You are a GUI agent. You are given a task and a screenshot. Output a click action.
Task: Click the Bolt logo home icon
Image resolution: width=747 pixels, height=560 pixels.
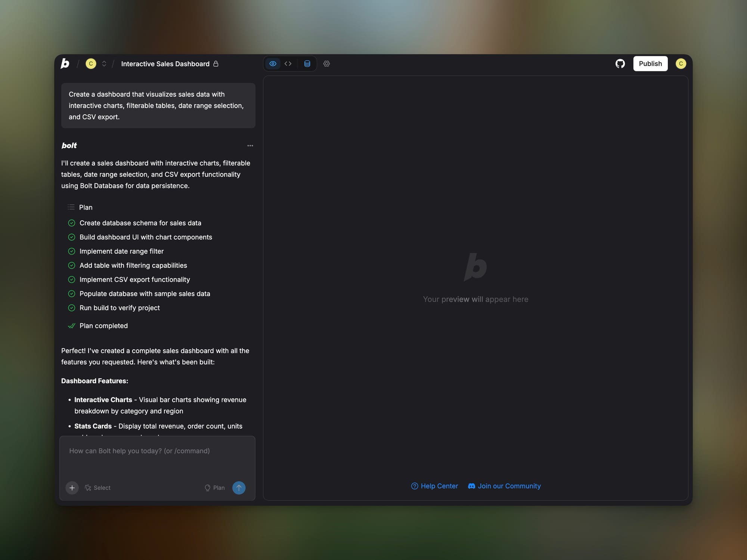click(65, 64)
